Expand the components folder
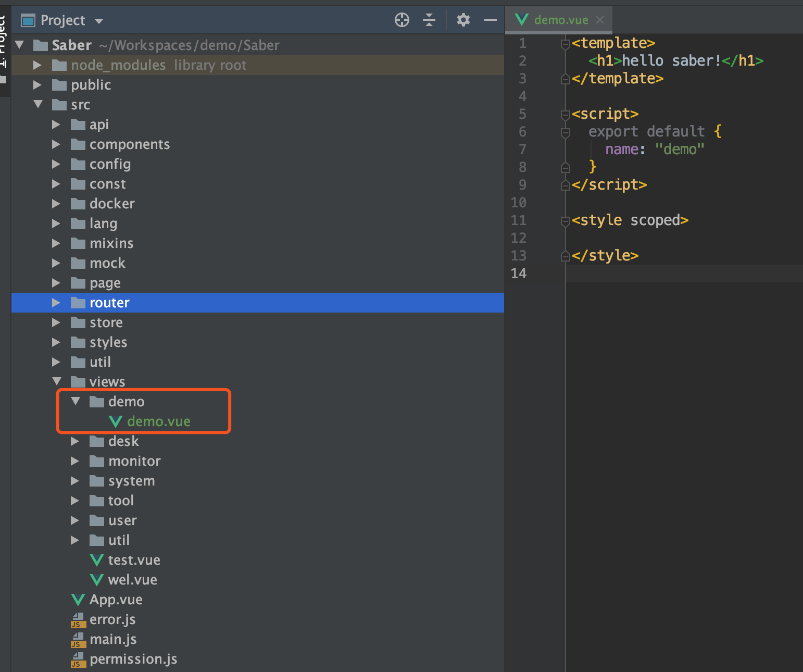 tap(56, 144)
